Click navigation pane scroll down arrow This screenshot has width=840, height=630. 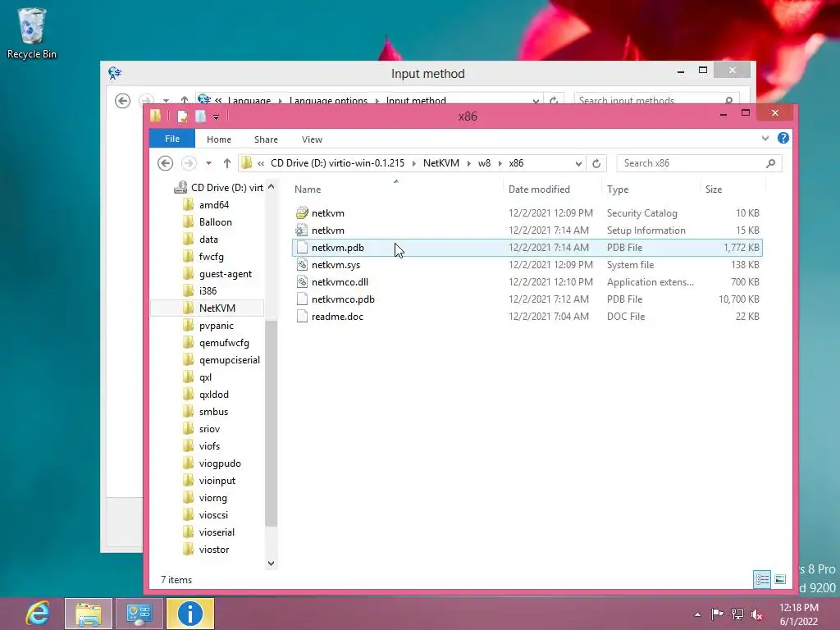click(x=271, y=563)
